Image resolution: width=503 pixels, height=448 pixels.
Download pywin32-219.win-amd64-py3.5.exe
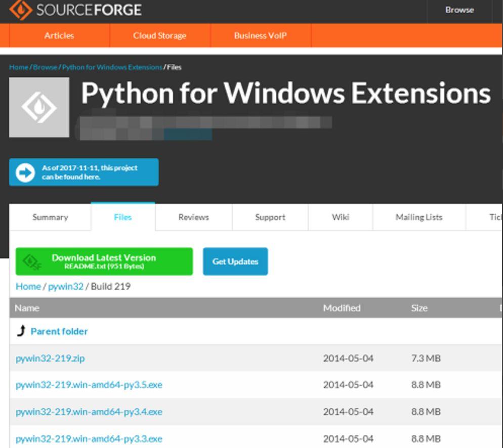pyautogui.click(x=89, y=385)
